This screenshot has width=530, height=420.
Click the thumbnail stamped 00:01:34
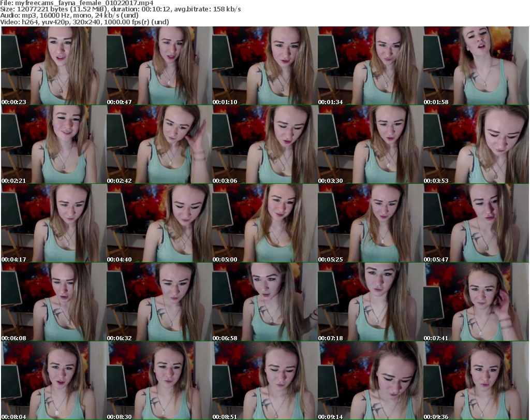coord(371,66)
